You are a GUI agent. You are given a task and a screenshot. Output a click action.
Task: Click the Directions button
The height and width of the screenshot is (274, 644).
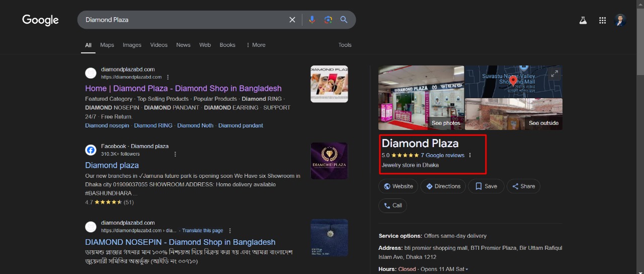(443, 186)
